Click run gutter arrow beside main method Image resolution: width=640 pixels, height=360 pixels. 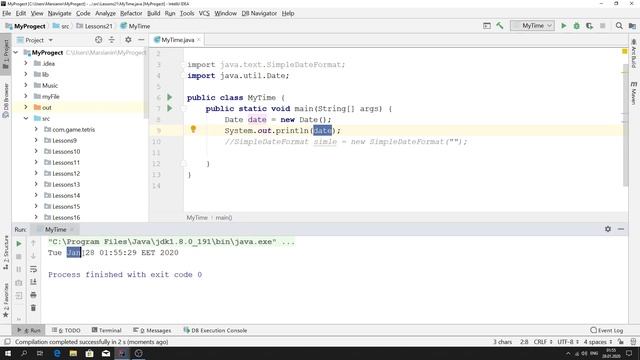pos(169,108)
